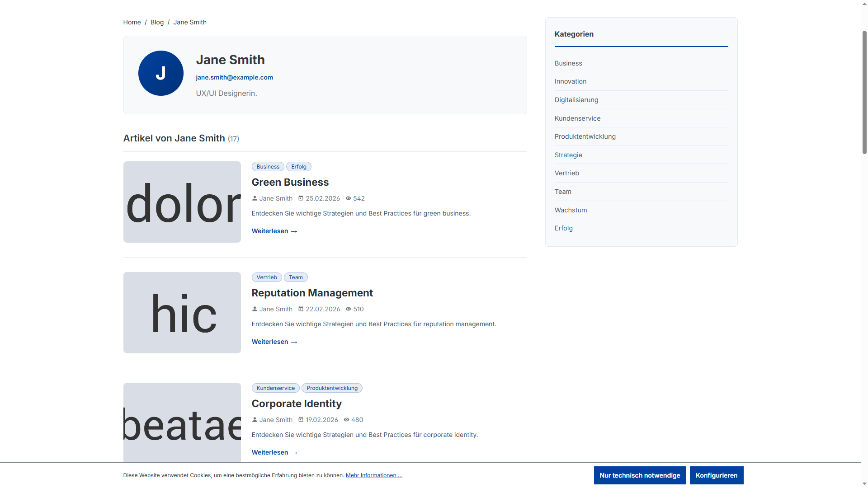The height and width of the screenshot is (488, 868).
Task: Open Mehr Informationen cookie link
Action: click(x=374, y=475)
